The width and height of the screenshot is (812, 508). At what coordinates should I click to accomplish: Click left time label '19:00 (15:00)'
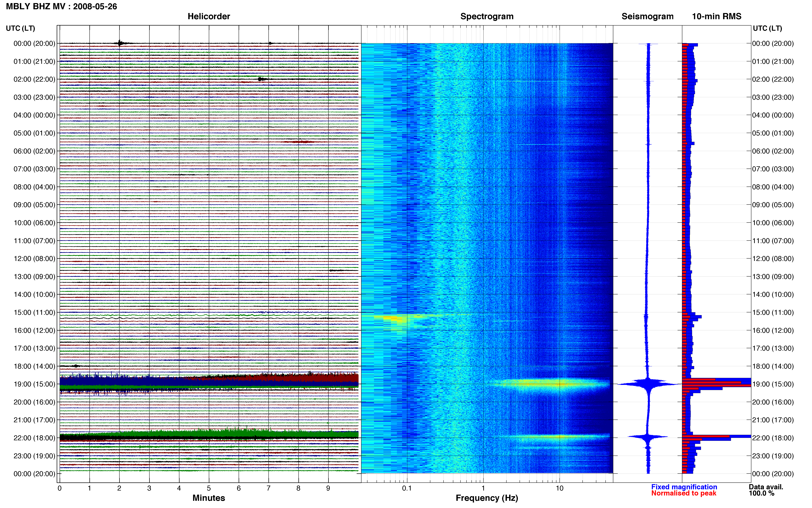coord(34,384)
